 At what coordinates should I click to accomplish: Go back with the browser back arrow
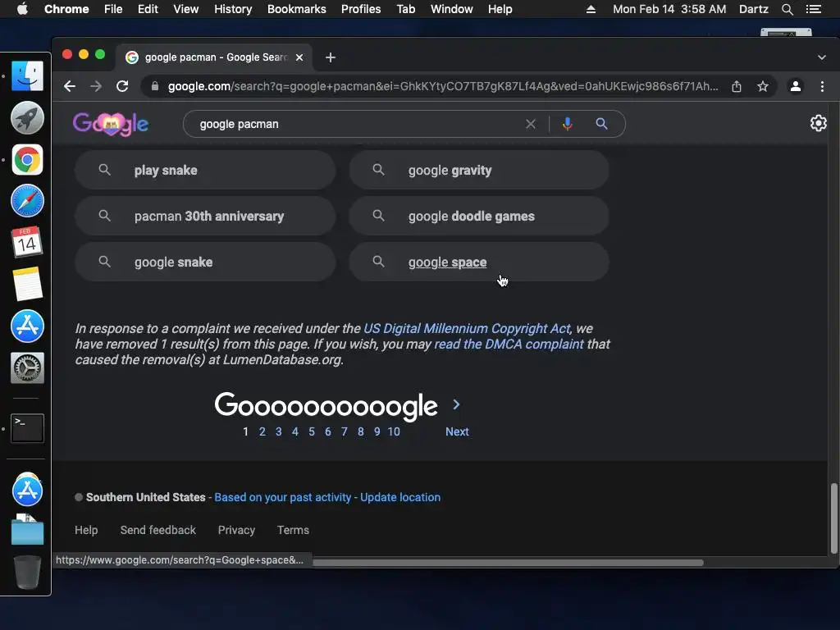click(70, 86)
